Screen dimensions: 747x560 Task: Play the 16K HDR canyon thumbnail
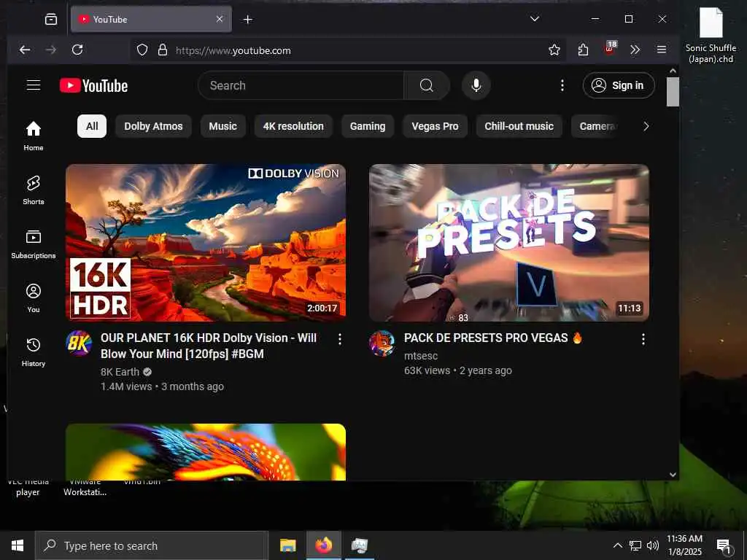pyautogui.click(x=206, y=242)
